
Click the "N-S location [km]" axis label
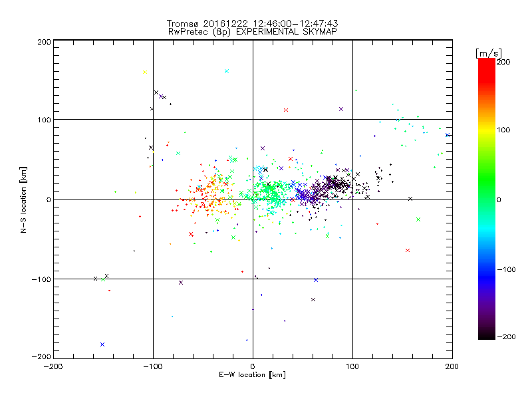[23, 199]
